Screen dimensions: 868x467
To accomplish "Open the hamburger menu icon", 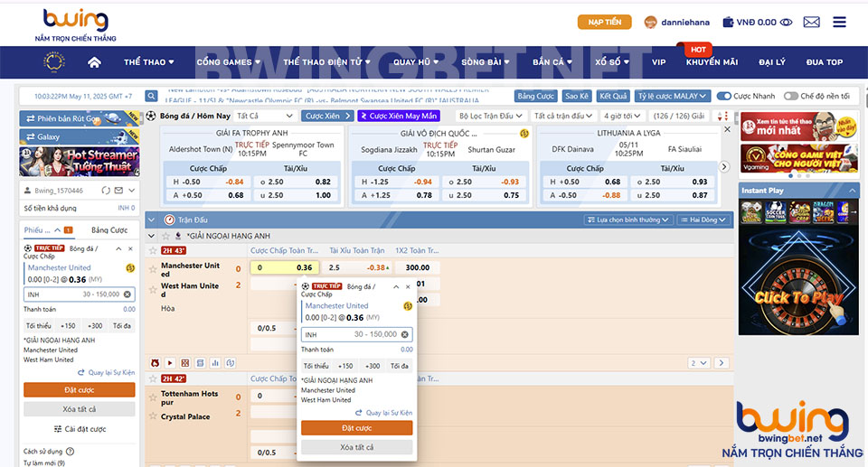I will pos(840,23).
